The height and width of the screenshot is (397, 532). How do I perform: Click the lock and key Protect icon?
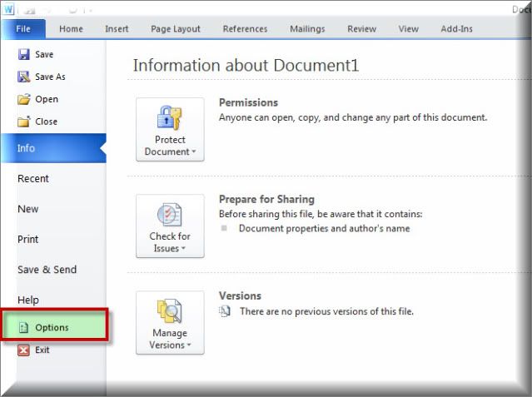(x=169, y=117)
